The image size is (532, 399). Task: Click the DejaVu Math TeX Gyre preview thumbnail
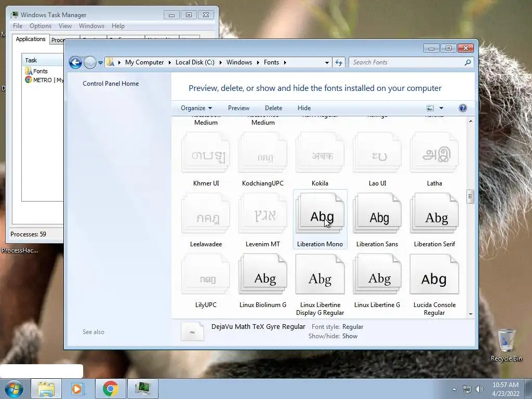[192, 331]
